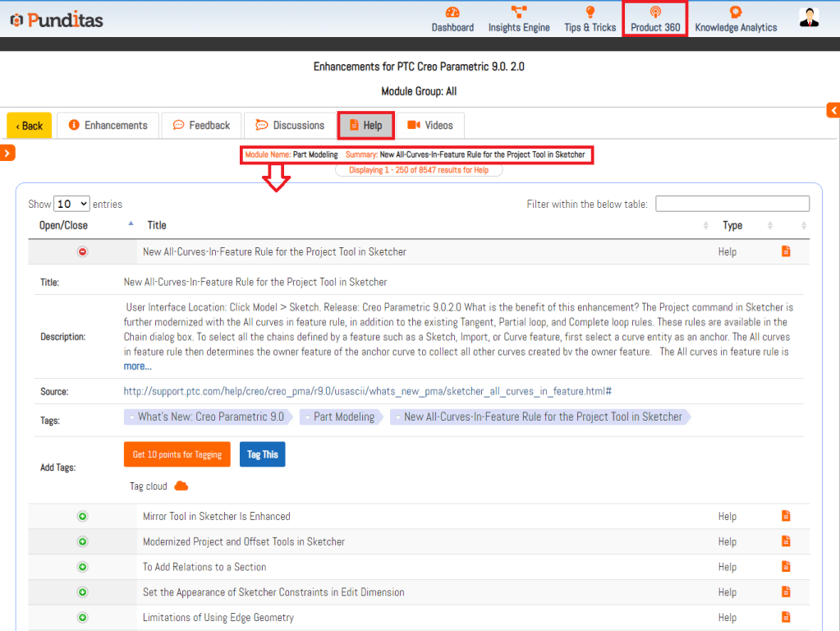The width and height of the screenshot is (840, 631).
Task: Open the Dashboard gauge icon
Action: coord(452,12)
